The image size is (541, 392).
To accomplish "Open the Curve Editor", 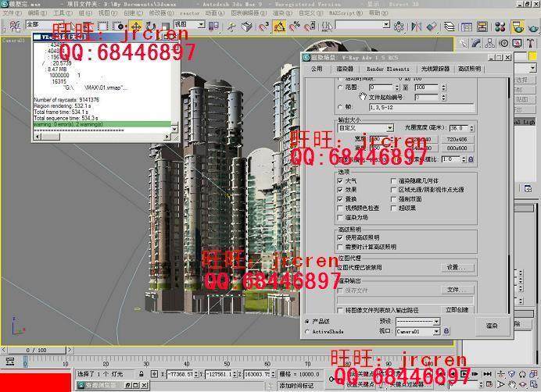I will 467,27.
